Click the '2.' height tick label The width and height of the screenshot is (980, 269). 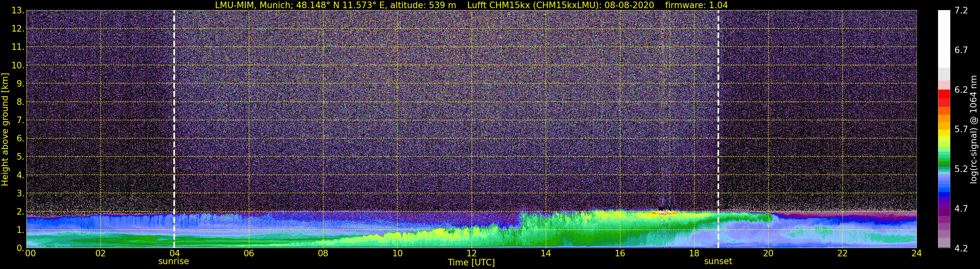pyautogui.click(x=20, y=211)
